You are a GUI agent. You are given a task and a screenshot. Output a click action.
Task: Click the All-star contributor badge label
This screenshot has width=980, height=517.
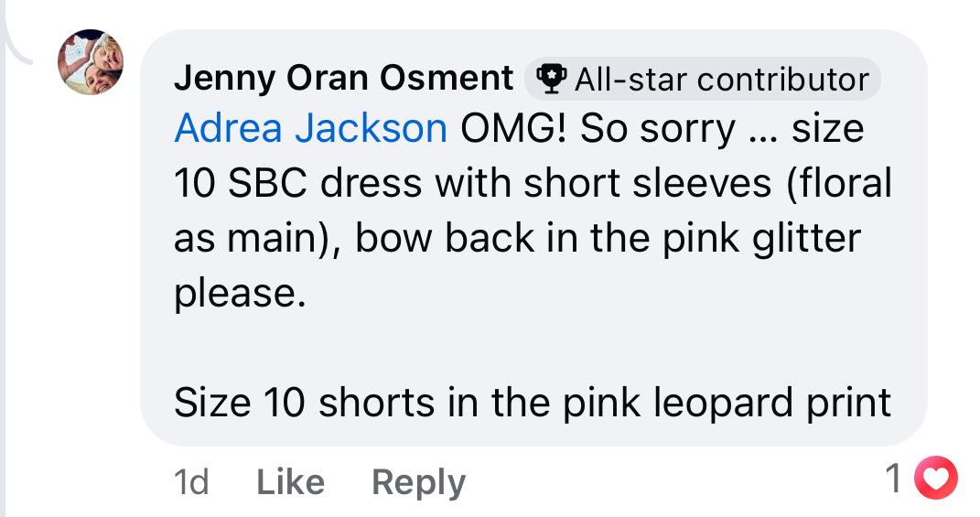click(720, 80)
